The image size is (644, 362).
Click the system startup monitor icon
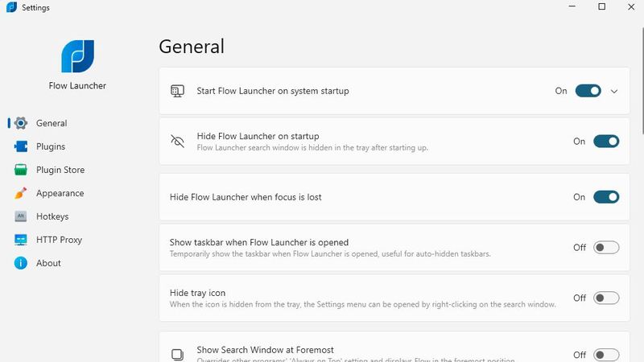[177, 91]
